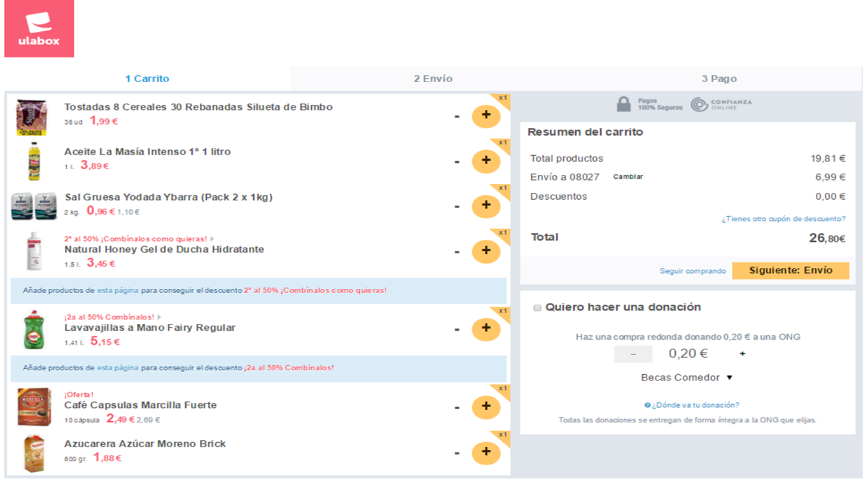Screen dimensions: 868x488
Task: Open Lavavajillas a Mano Fairy Regular title
Action: point(150,328)
